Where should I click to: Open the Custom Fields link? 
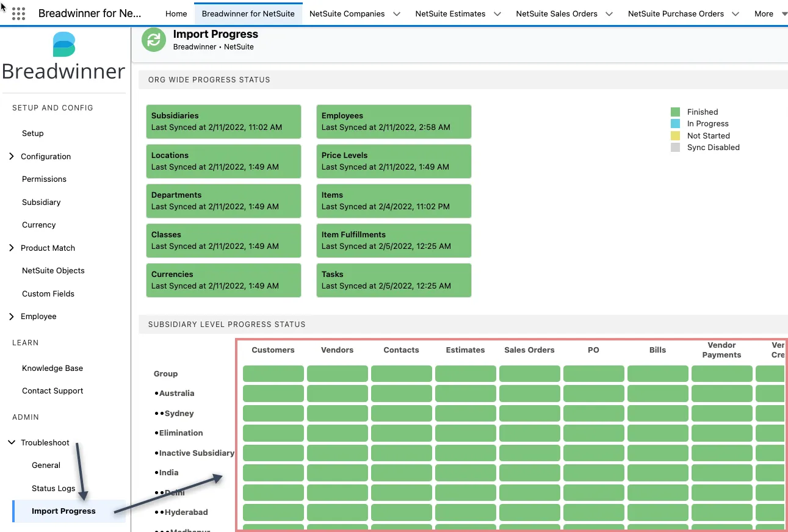[x=48, y=293]
